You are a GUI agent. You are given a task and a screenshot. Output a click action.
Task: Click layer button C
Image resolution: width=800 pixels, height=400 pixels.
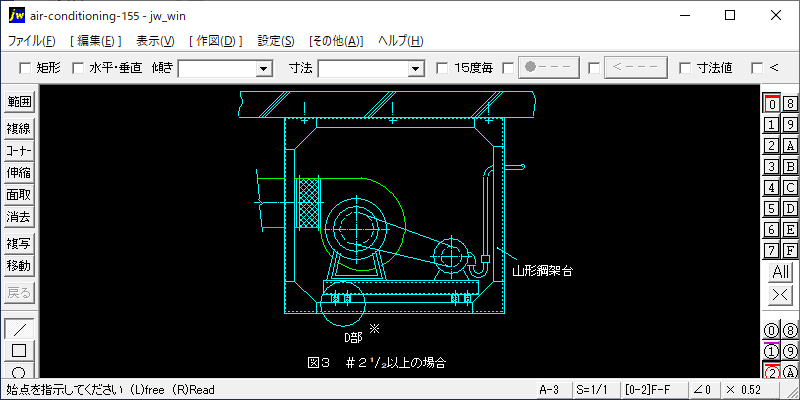(x=790, y=188)
